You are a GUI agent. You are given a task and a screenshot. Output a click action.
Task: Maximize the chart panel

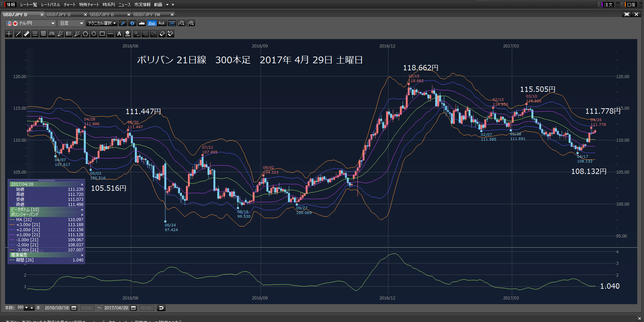point(627,14)
